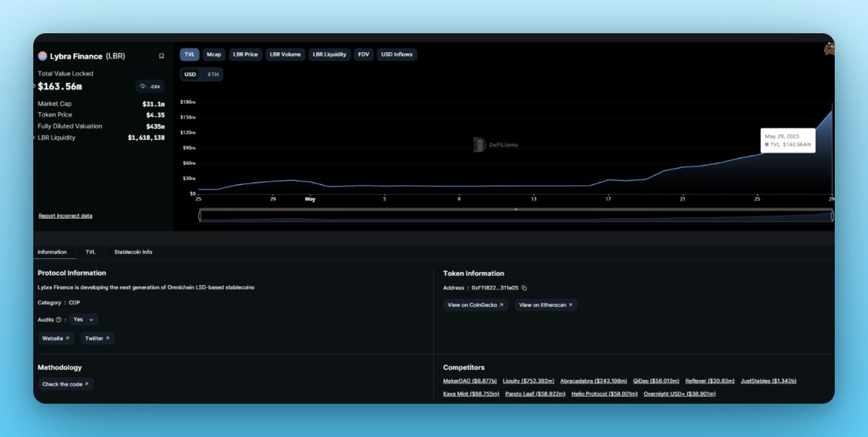Bookmark Lybra Finance with the bookmark icon
868x437 pixels.
161,56
